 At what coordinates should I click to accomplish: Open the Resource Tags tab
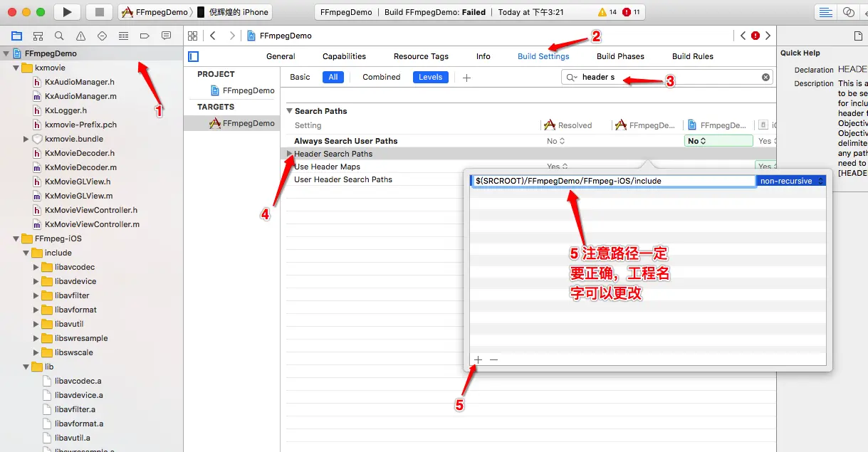click(421, 56)
